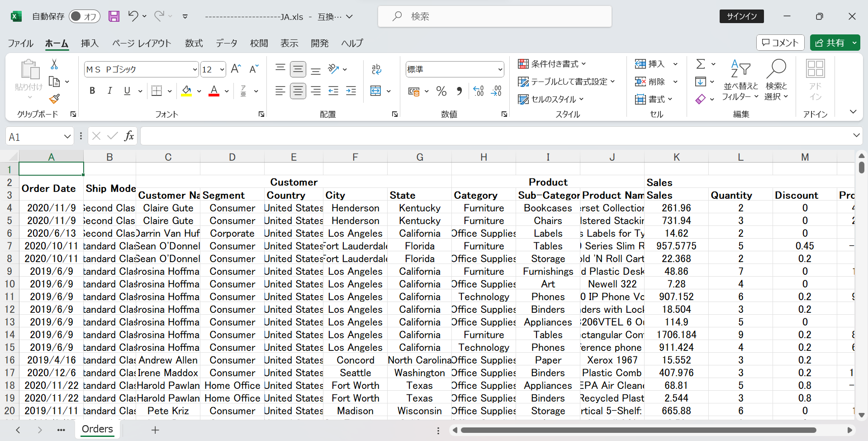The width and height of the screenshot is (868, 441).
Task: Open the ファイル menu
Action: 20,43
